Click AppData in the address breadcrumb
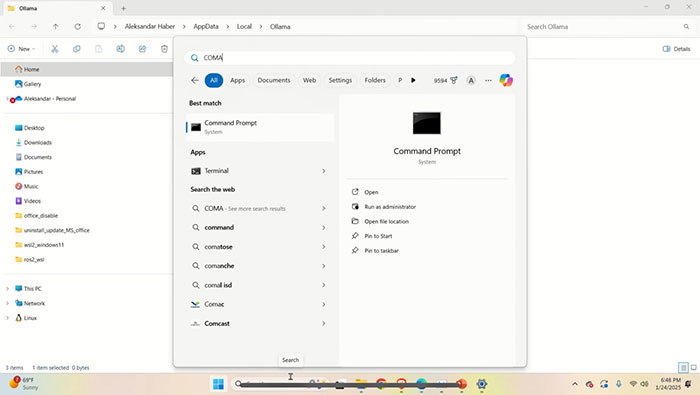Screen dimensions: 700x395 point(206,26)
